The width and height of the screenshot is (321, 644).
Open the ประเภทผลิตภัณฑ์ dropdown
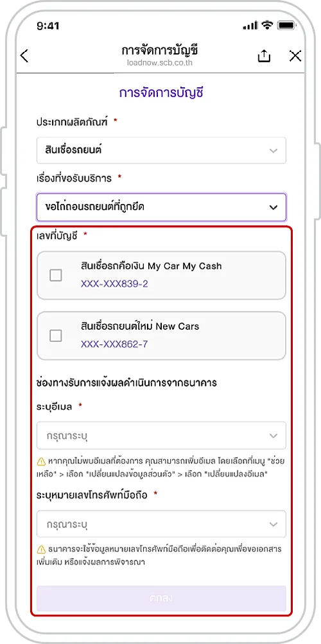[x=161, y=150]
